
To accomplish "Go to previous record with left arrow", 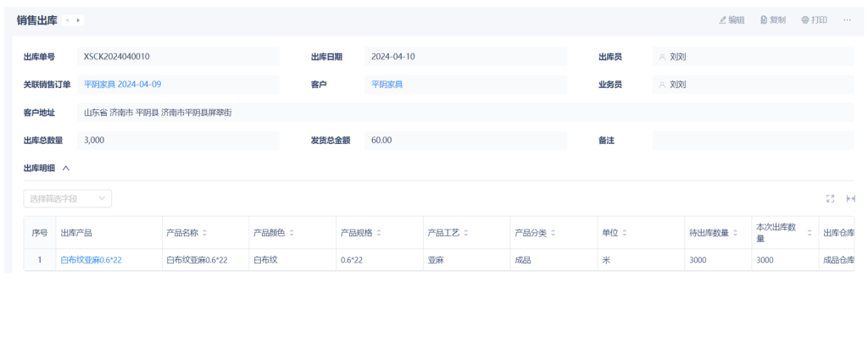I will [x=68, y=19].
